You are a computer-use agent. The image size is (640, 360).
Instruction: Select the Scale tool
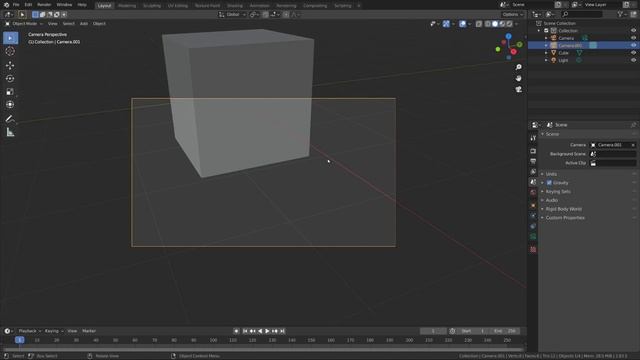coord(10,91)
